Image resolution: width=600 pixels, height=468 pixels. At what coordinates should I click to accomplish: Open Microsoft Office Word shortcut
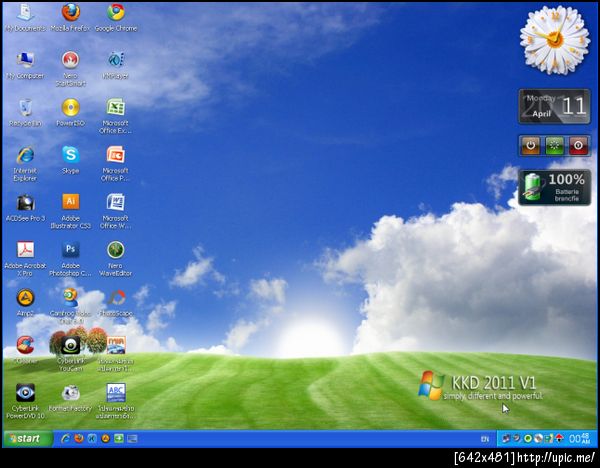coord(116,211)
